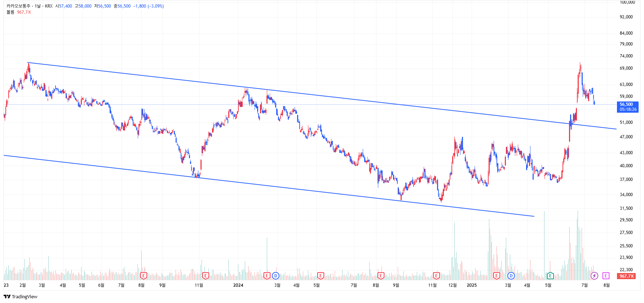This screenshot has width=644, height=303.
Task: Click the red E marker above first 8월 label
Action: [x=144, y=276]
